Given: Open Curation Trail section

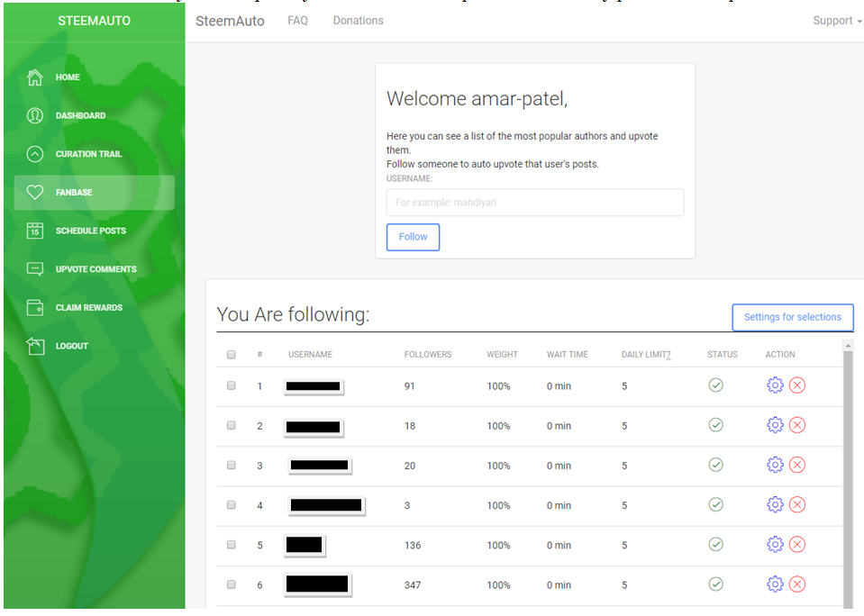Looking at the screenshot, I should tap(88, 154).
